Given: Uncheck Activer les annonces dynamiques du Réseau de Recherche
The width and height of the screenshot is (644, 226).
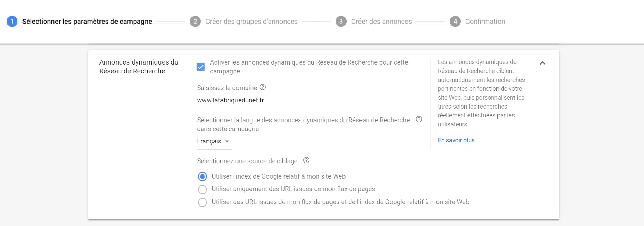Looking at the screenshot, I should pyautogui.click(x=201, y=67).
